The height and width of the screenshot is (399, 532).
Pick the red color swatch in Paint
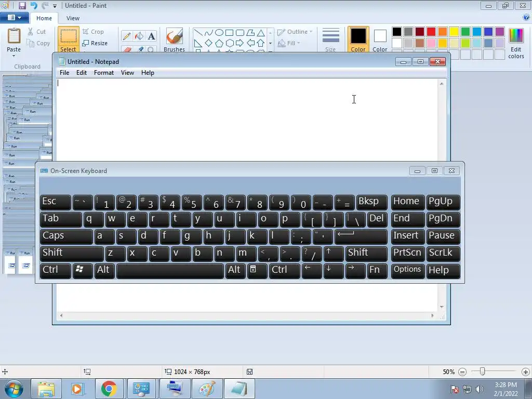[431, 32]
